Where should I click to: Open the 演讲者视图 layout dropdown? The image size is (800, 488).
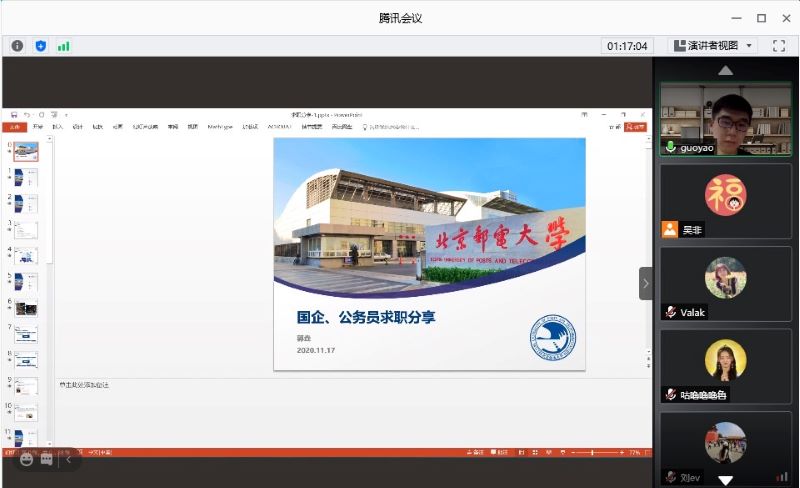pos(713,45)
